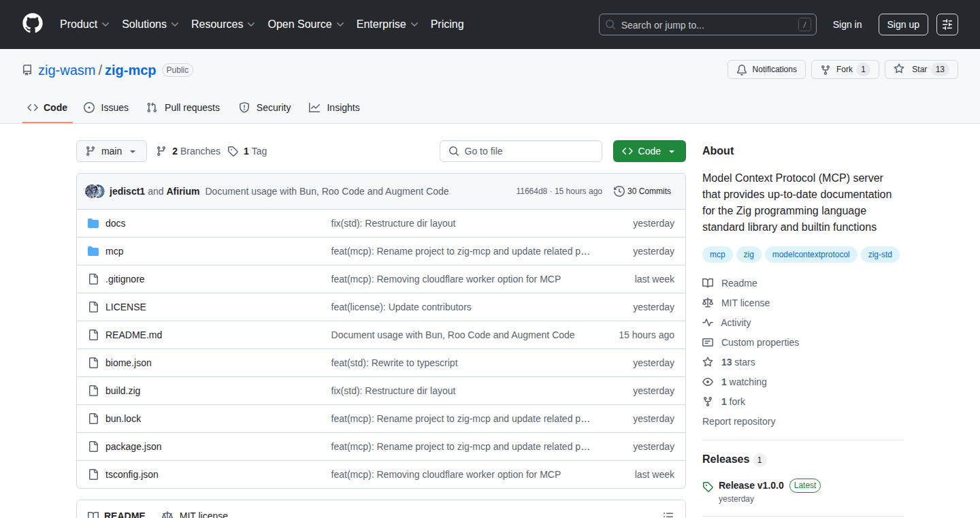The width and height of the screenshot is (980, 518).
Task: Expand the Solutions menu
Action: tap(150, 25)
